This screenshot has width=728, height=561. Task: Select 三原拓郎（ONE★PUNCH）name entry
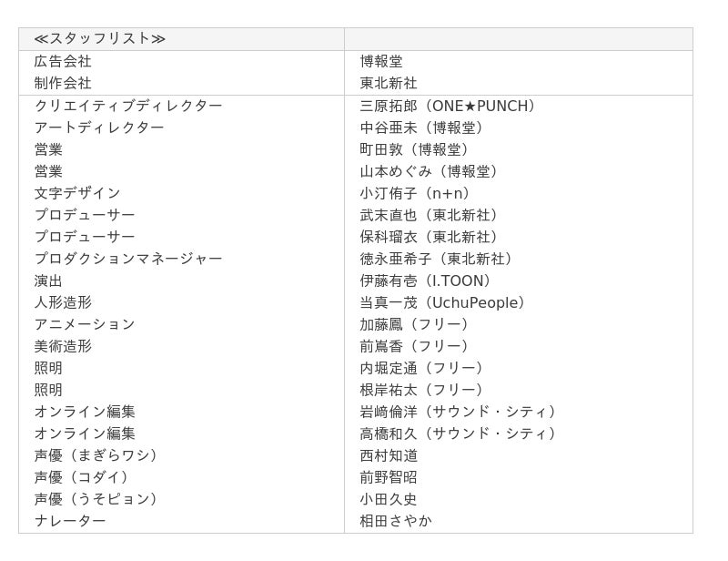449,106
